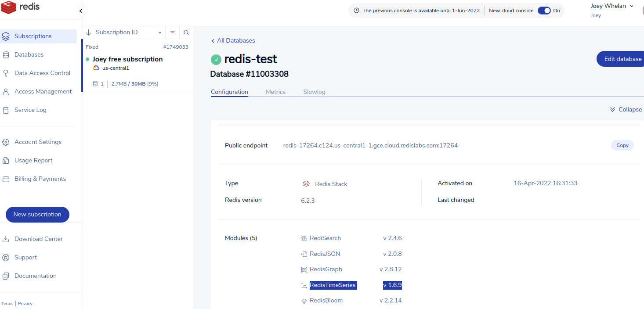
Task: Click the RedisTimeSeries module icon
Action: pyautogui.click(x=304, y=285)
